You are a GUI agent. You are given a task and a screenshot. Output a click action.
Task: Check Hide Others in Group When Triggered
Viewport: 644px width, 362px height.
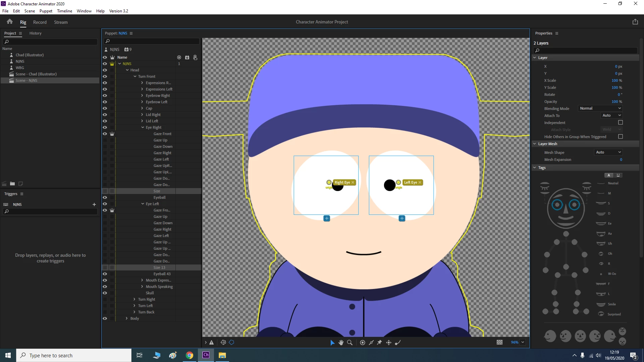point(620,137)
